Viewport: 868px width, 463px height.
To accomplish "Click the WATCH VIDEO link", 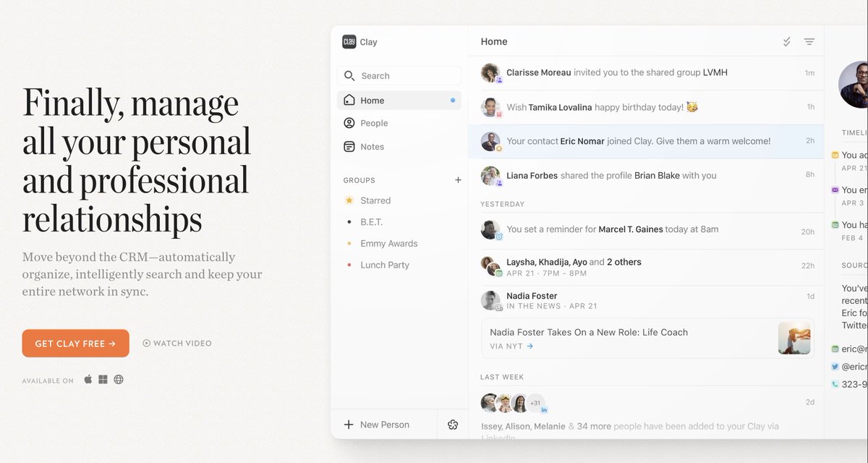I will pos(177,344).
